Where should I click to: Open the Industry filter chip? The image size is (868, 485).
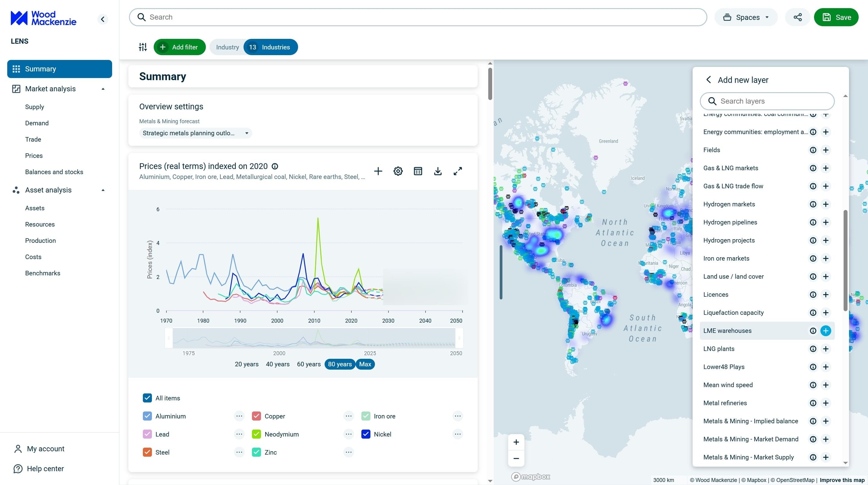228,47
